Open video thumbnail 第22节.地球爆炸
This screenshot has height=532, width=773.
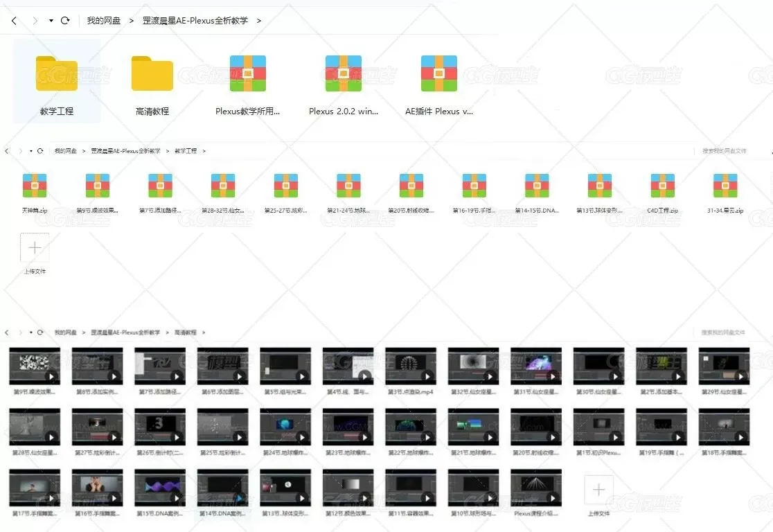[x=411, y=427]
